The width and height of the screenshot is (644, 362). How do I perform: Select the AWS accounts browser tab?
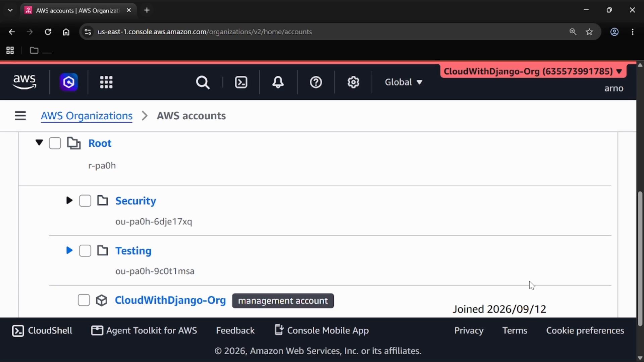(x=78, y=10)
